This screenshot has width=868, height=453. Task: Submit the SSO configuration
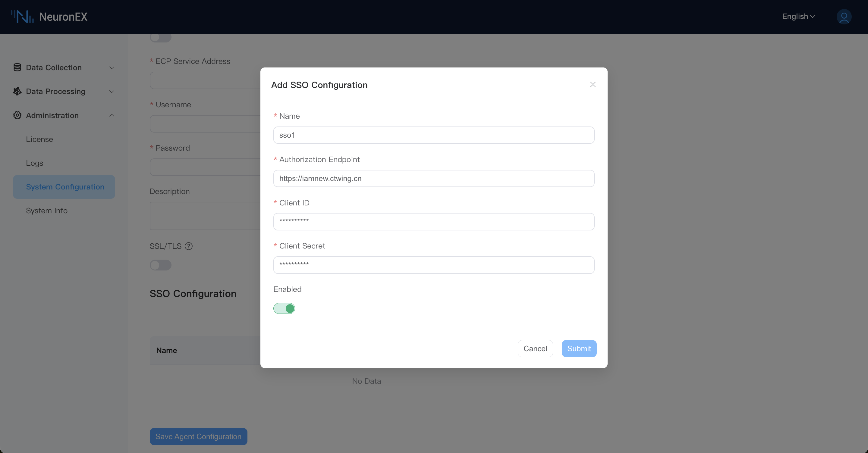579,348
